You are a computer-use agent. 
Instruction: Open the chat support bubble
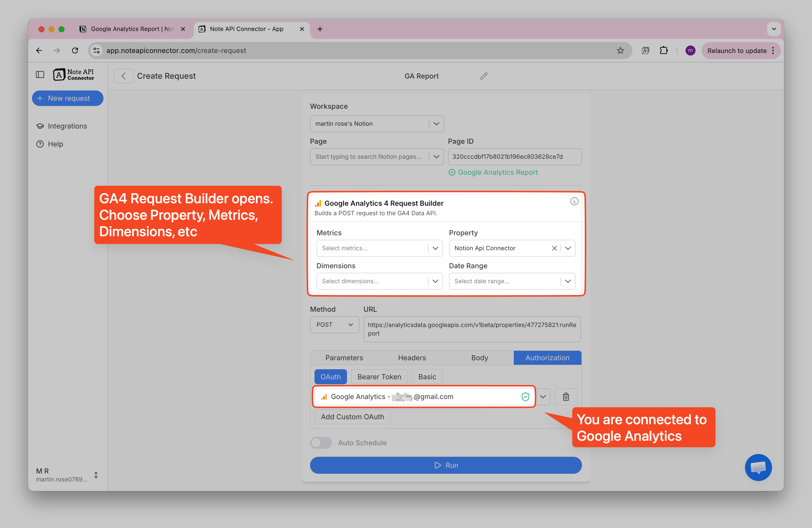click(758, 467)
